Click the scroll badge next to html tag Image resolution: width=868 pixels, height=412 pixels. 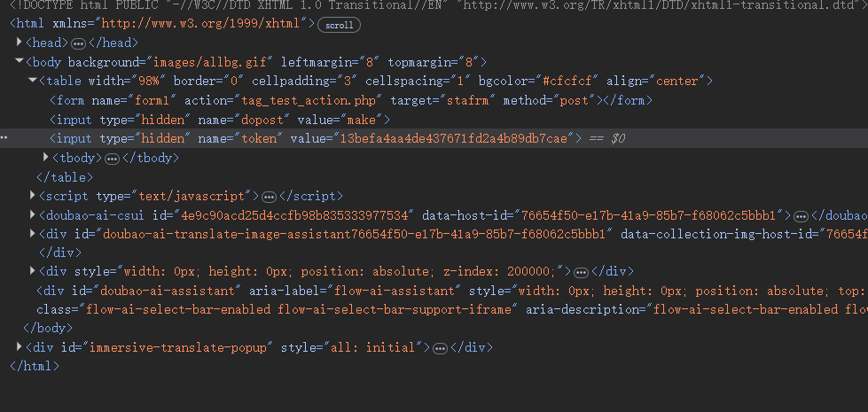[x=339, y=25]
